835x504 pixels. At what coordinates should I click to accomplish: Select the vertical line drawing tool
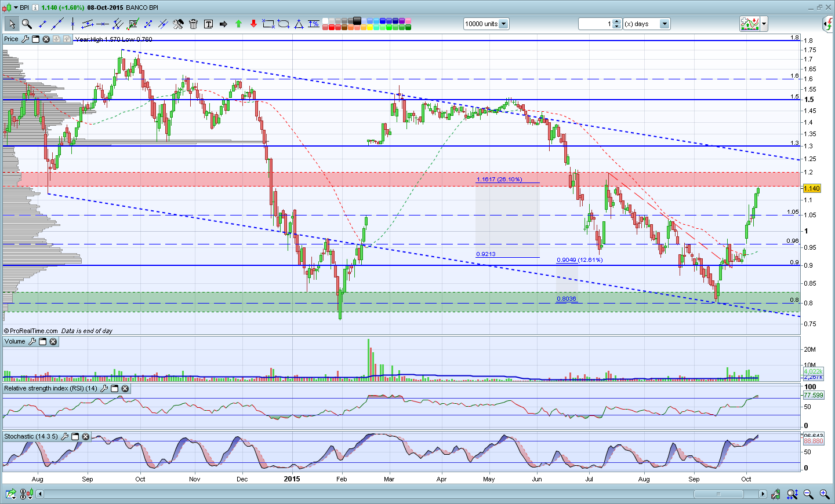[72, 24]
